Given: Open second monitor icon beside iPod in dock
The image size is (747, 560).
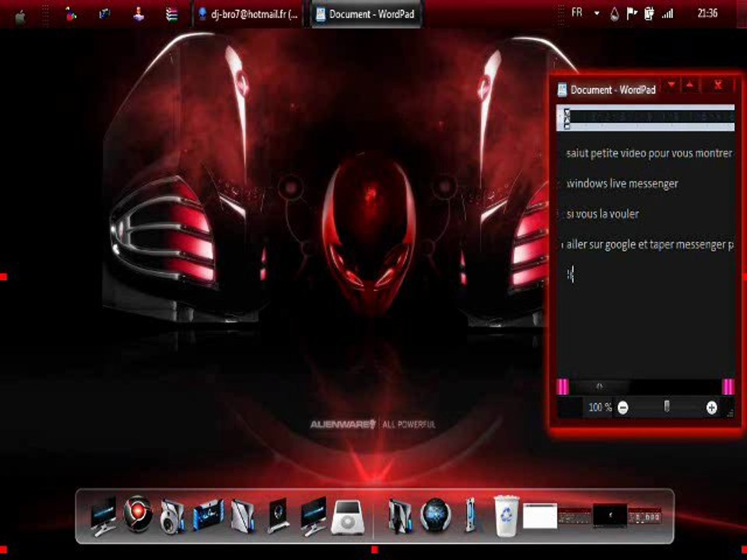Looking at the screenshot, I should tap(313, 516).
